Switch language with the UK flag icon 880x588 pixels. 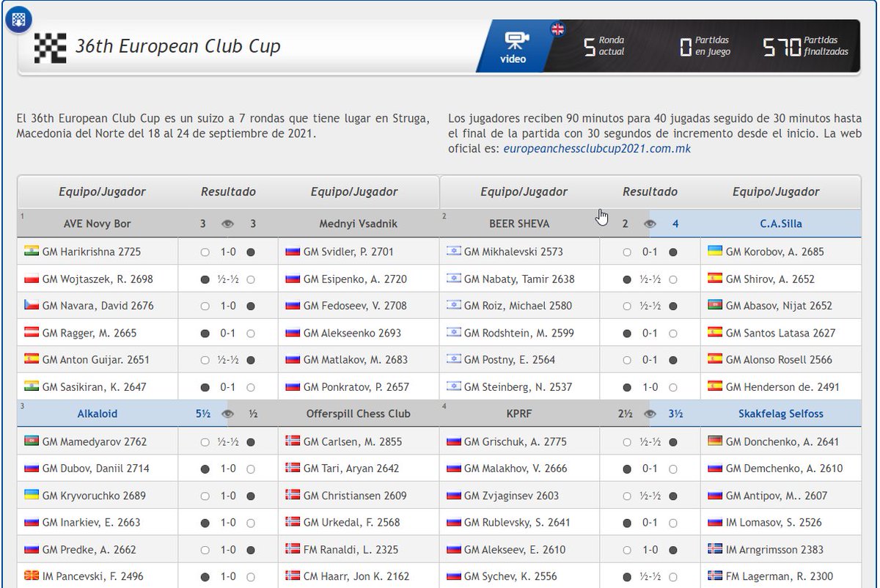pos(558,29)
